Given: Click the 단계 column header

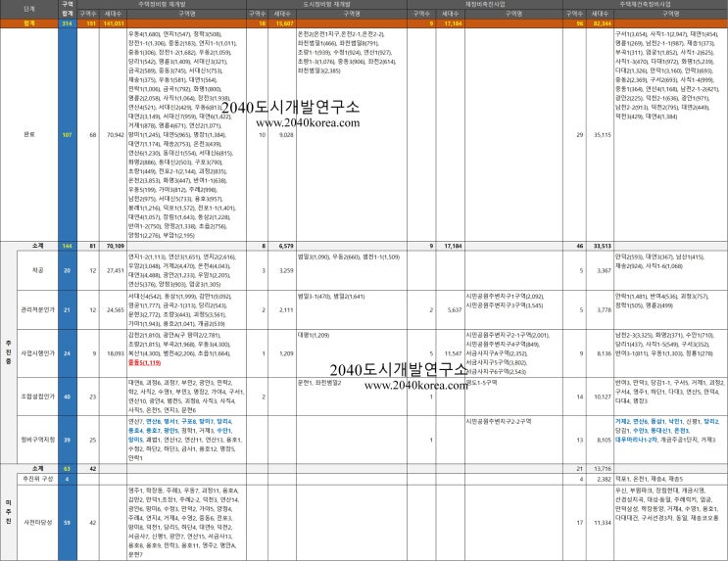Looking at the screenshot, I should coord(29,9).
